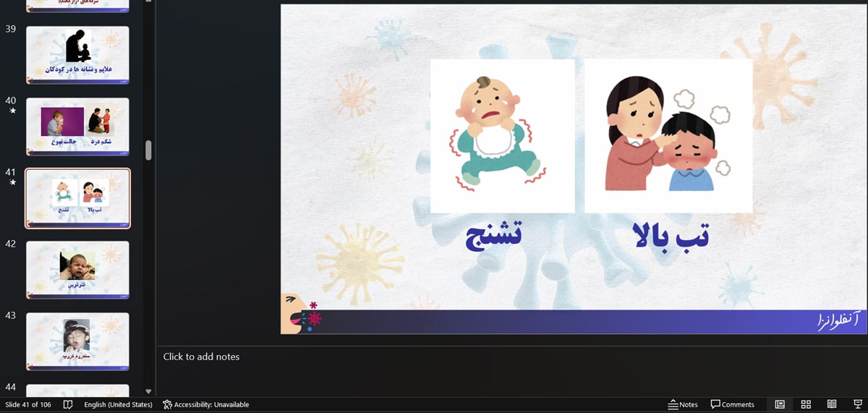868x413 pixels.
Task: Toggle the Notes pane
Action: [x=683, y=404]
